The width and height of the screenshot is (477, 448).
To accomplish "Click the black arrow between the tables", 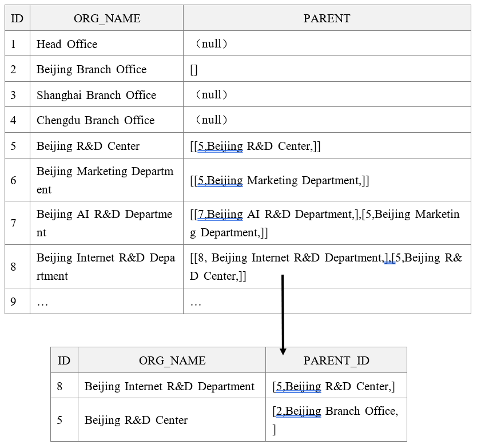I will click(283, 315).
